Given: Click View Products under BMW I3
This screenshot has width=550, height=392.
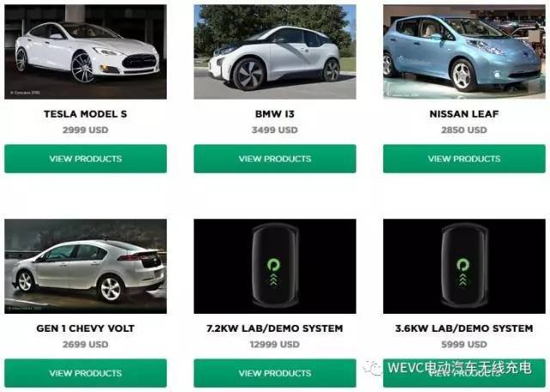Looking at the screenshot, I should click(275, 159).
